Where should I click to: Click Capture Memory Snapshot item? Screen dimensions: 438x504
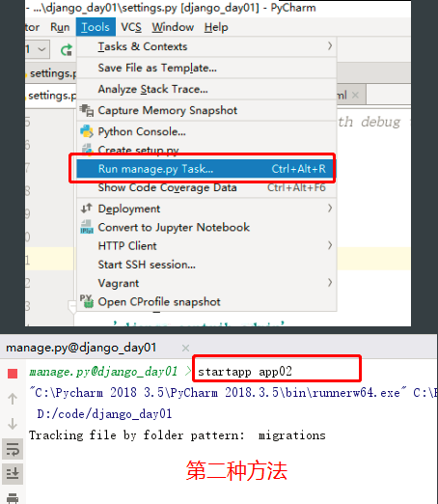click(x=206, y=110)
